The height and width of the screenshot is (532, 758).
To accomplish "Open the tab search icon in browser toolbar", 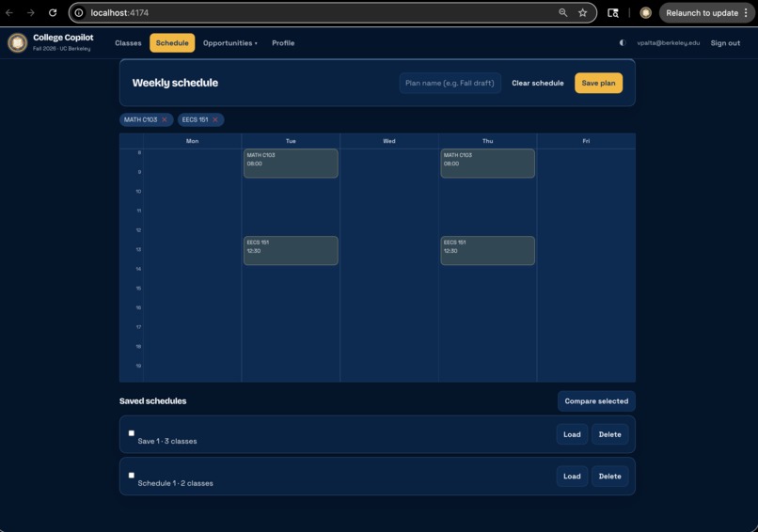I will click(612, 13).
